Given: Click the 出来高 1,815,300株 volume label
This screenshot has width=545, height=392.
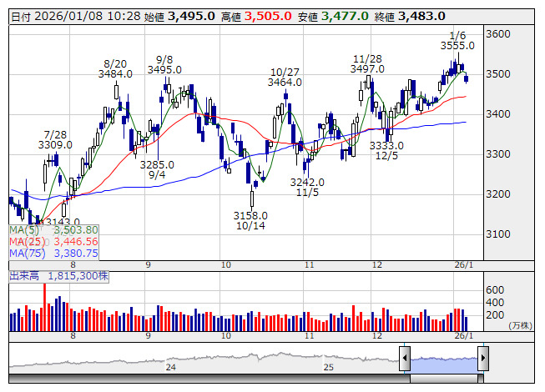Looking at the screenshot, I should click(x=58, y=276).
